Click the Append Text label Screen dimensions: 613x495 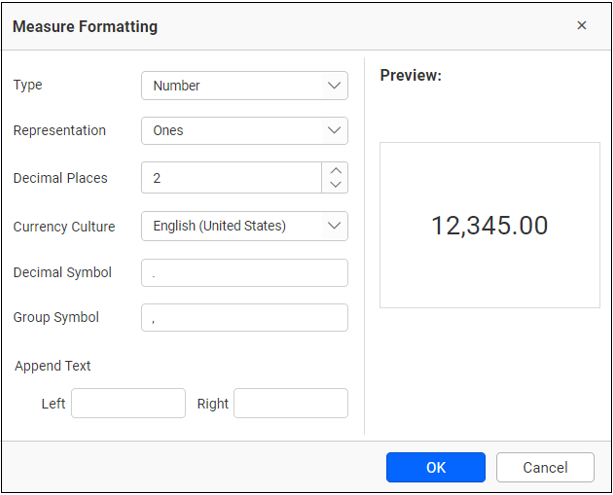(x=52, y=366)
